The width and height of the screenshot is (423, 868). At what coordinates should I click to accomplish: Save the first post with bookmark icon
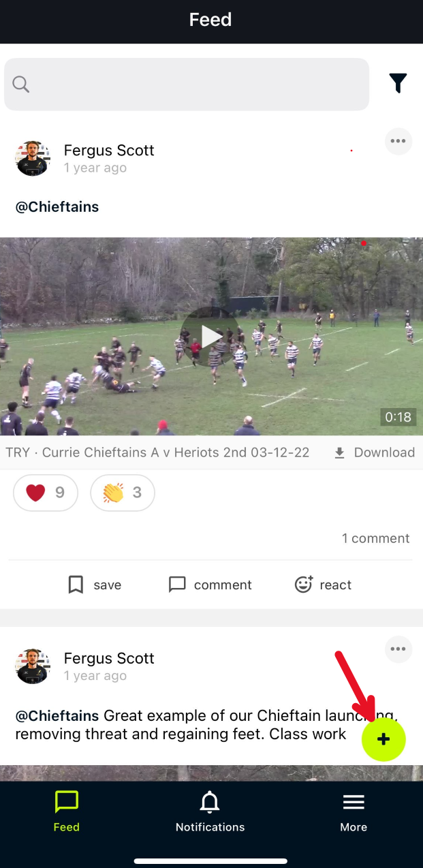[94, 585]
